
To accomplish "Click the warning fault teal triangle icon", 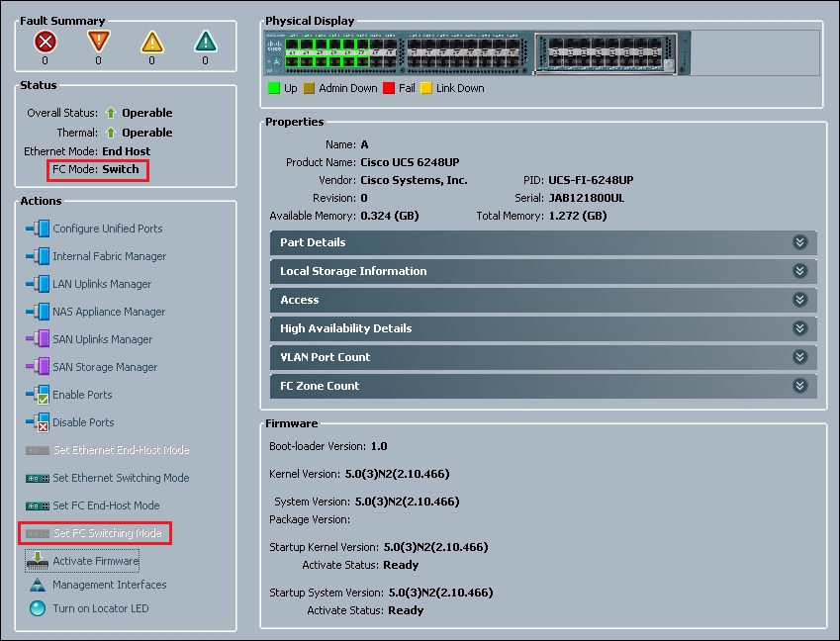I will pos(206,42).
